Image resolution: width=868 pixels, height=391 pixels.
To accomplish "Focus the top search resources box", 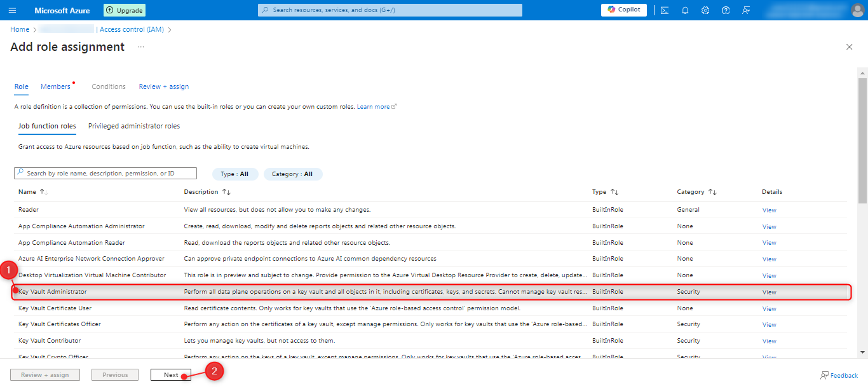I will [x=390, y=10].
